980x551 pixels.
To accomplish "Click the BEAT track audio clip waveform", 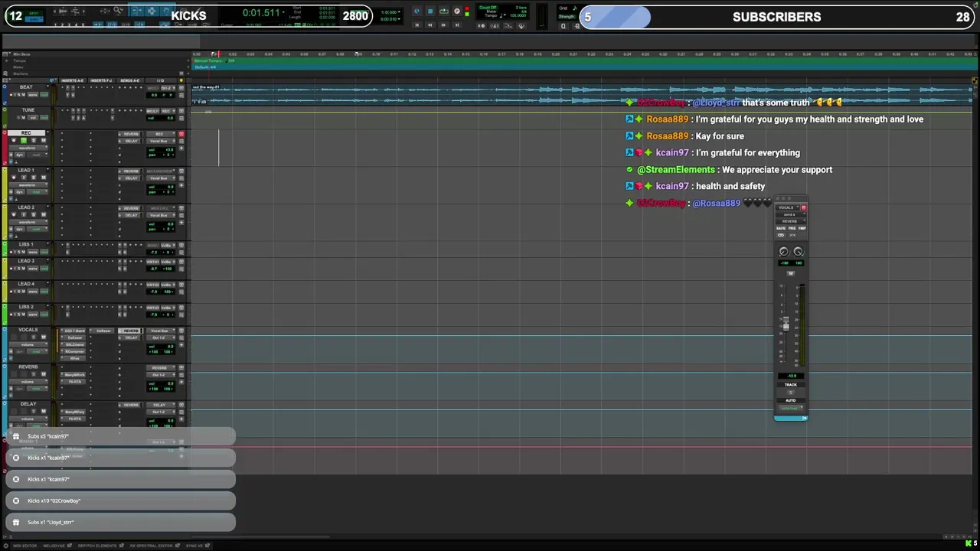I will pos(582,96).
